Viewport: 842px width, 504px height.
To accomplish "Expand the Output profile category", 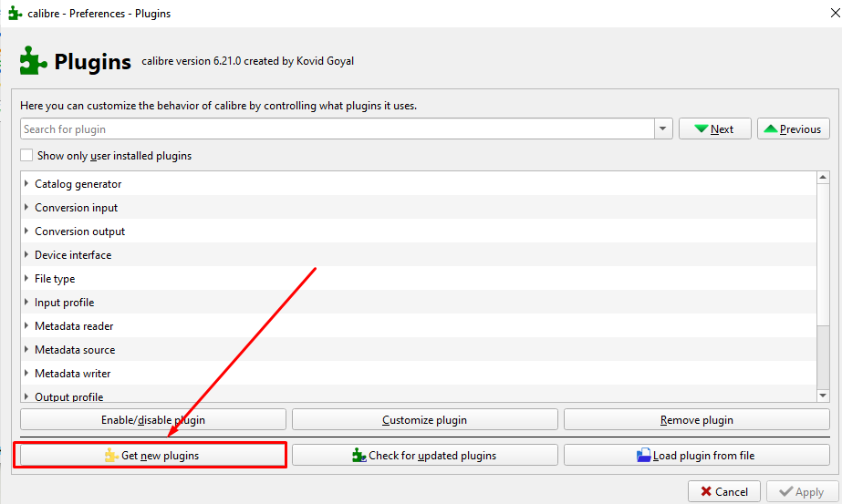I will pyautogui.click(x=26, y=396).
